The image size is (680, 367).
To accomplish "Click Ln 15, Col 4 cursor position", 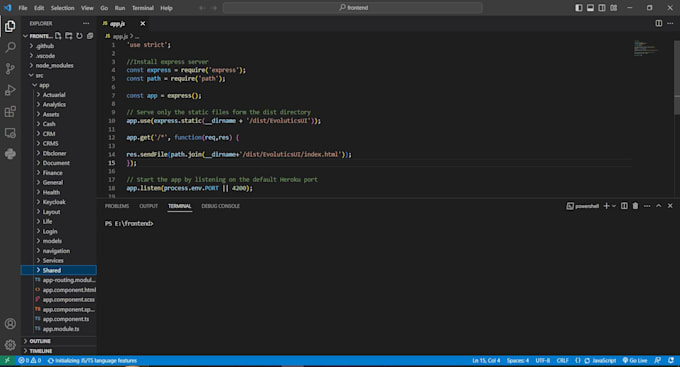I will point(486,360).
